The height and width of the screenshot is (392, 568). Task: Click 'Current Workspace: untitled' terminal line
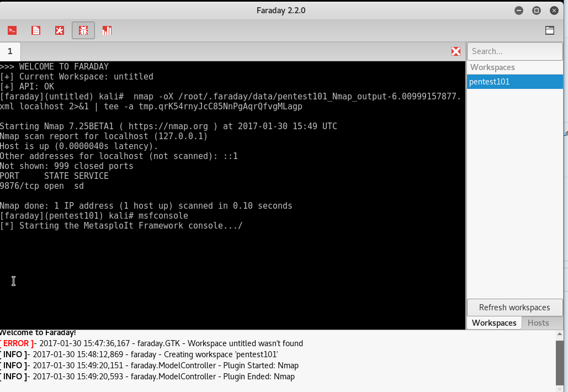pos(77,76)
